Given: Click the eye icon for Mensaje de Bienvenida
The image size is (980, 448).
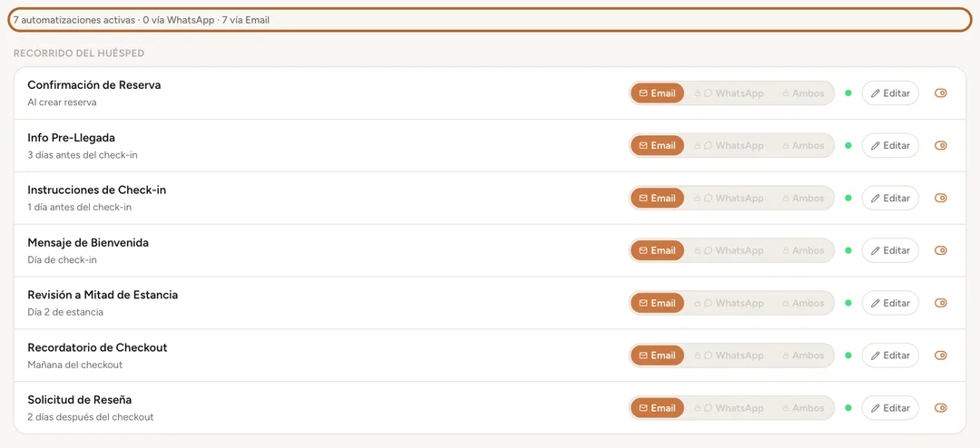Looking at the screenshot, I should 940,250.
